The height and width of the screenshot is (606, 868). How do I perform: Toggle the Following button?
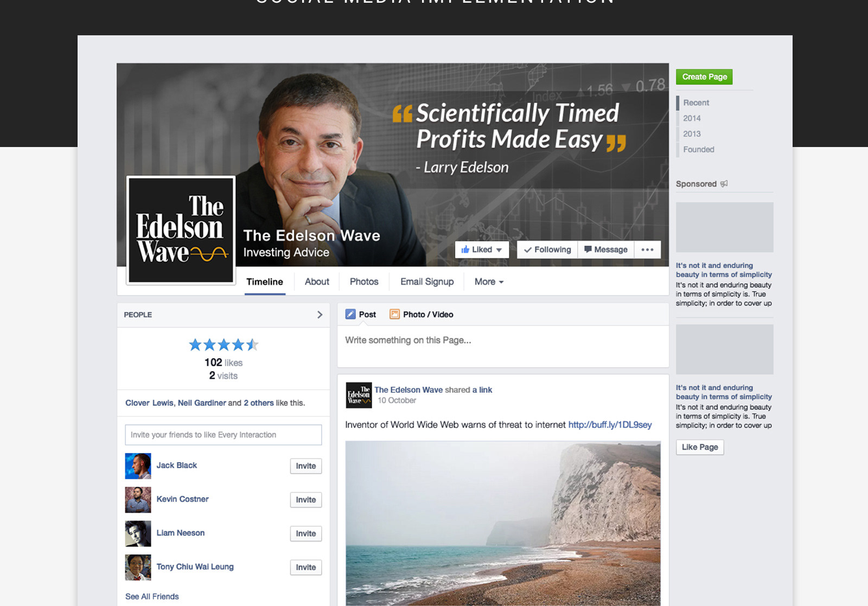pos(547,250)
